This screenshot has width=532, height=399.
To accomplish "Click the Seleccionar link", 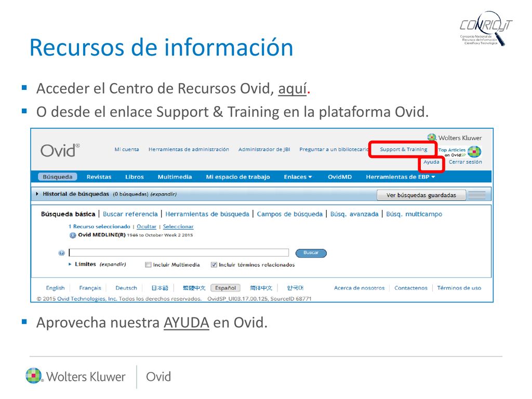I will pos(178,227).
